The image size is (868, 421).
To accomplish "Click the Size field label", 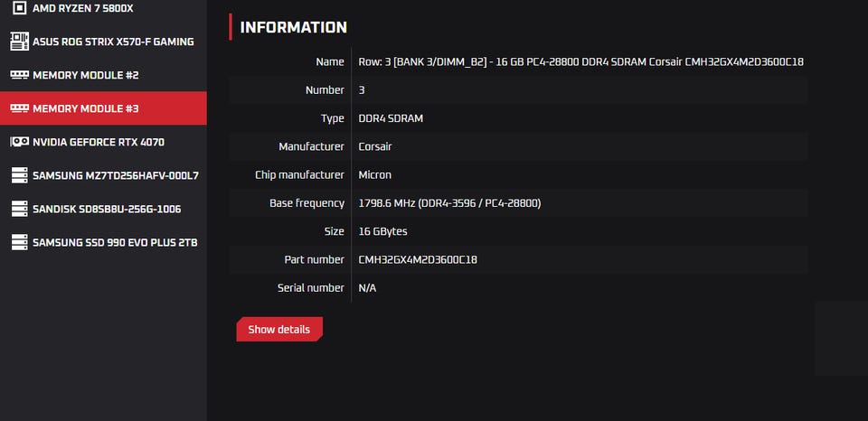I will [x=335, y=231].
